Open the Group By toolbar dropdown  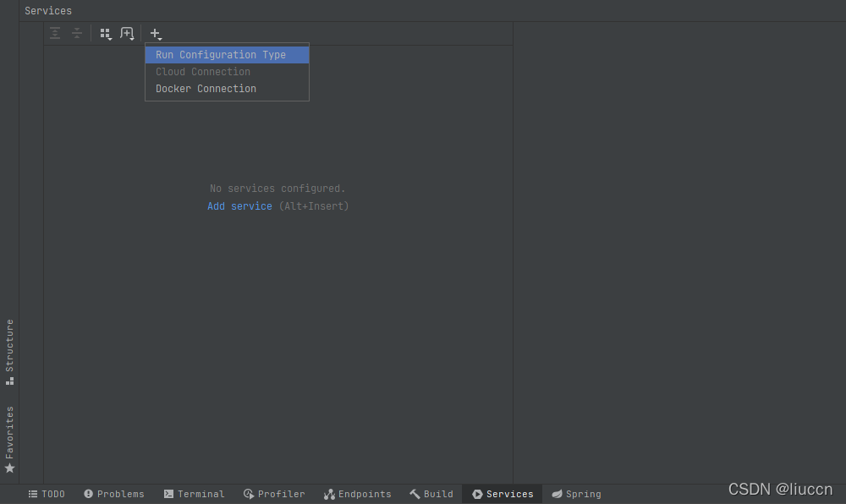pos(106,34)
